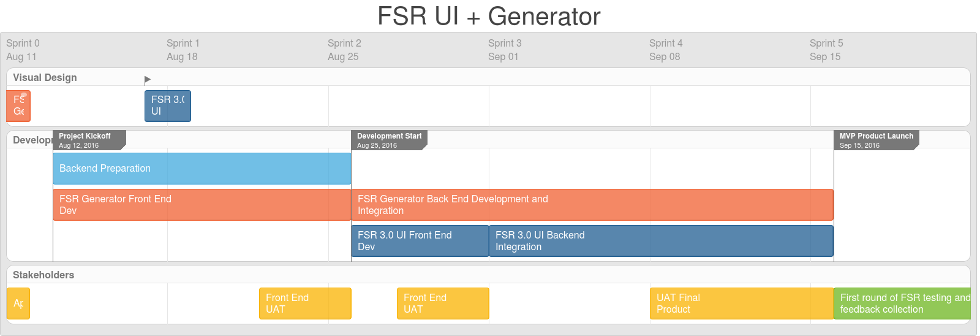
Task: Select the FSR 3.0 UI Front End Dev bar
Action: point(420,241)
